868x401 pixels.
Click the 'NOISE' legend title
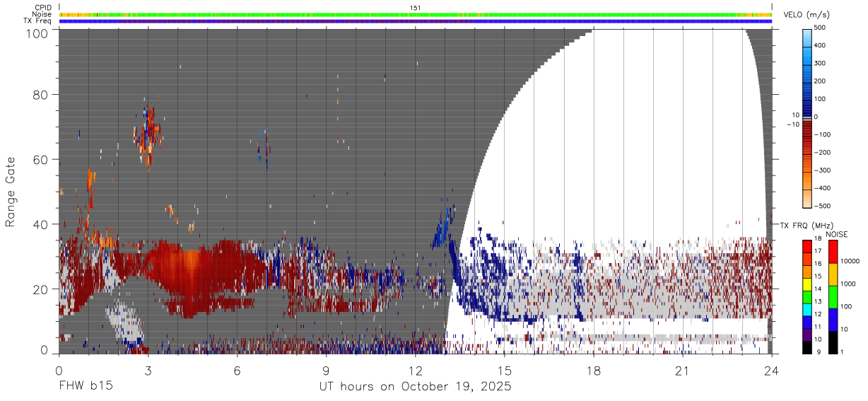click(838, 234)
